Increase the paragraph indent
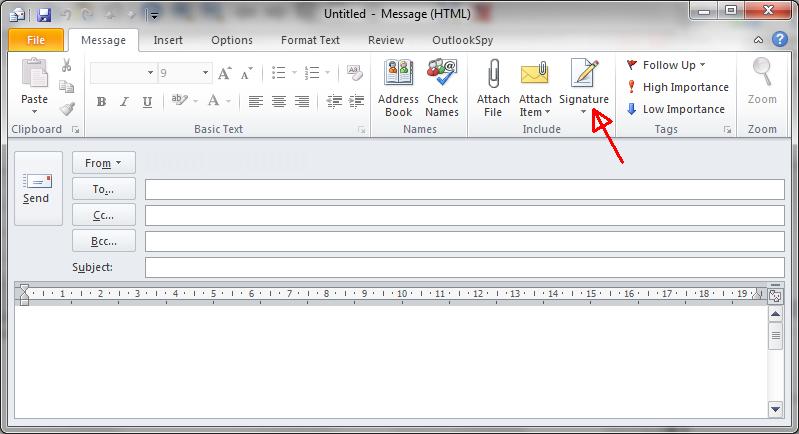Viewport: 799px width, 434px height. (356, 101)
